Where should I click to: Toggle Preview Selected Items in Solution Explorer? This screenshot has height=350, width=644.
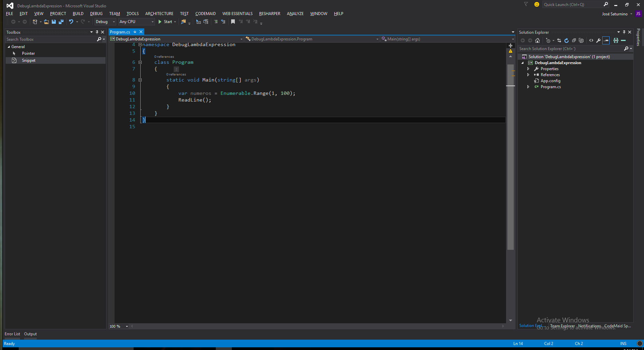pyautogui.click(x=606, y=40)
